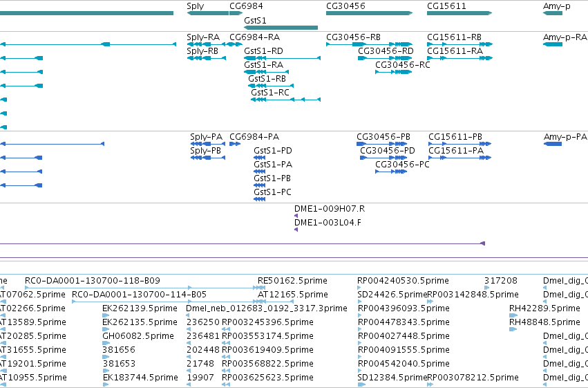Open EST EK183744.5prime

140,378
